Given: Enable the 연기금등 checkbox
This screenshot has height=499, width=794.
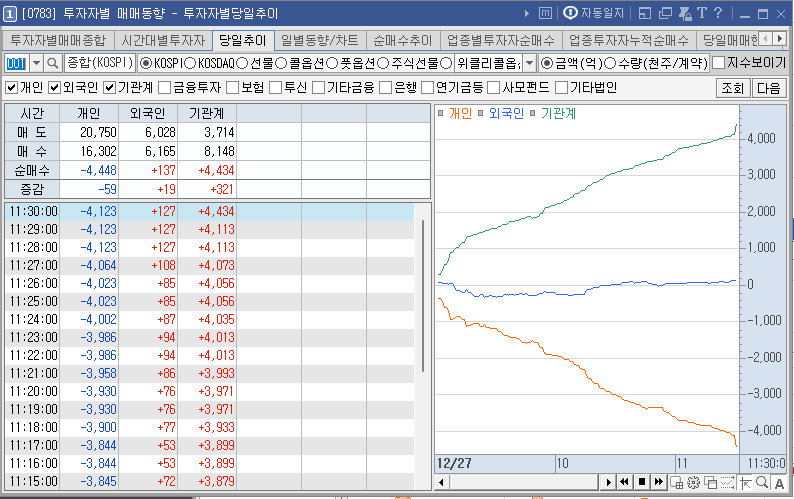Looking at the screenshot, I should click(428, 88).
